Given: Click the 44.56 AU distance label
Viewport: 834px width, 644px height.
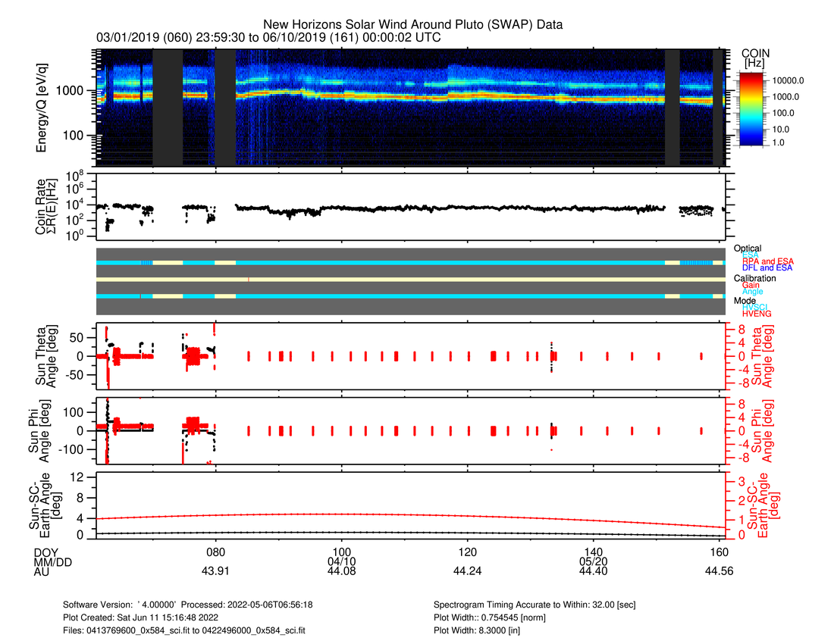Looking at the screenshot, I should point(719,572).
